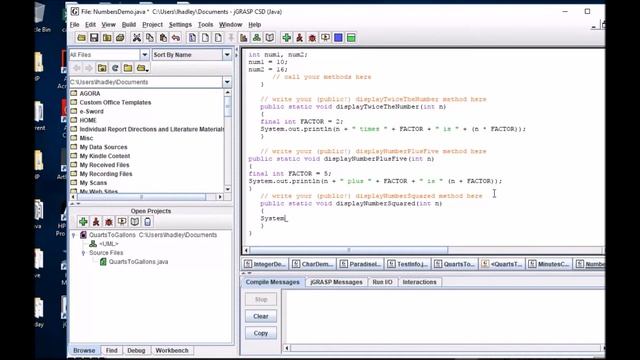Select QuartsToGallons.java in project tree

coord(138,262)
